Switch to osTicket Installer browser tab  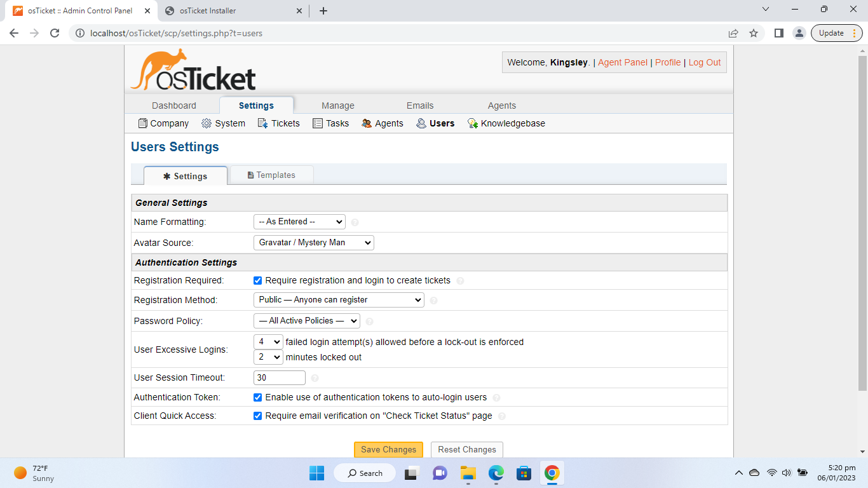pos(233,11)
